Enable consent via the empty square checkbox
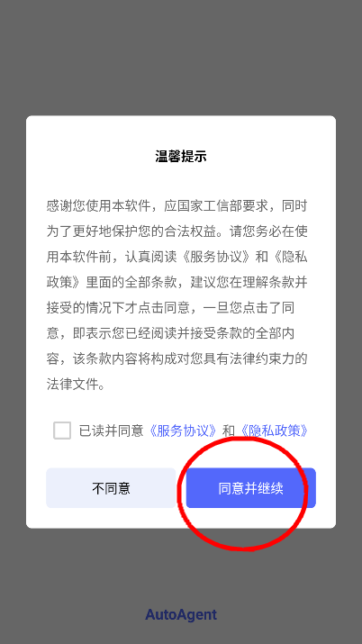Image resolution: width=362 pixels, height=644 pixels. click(62, 431)
